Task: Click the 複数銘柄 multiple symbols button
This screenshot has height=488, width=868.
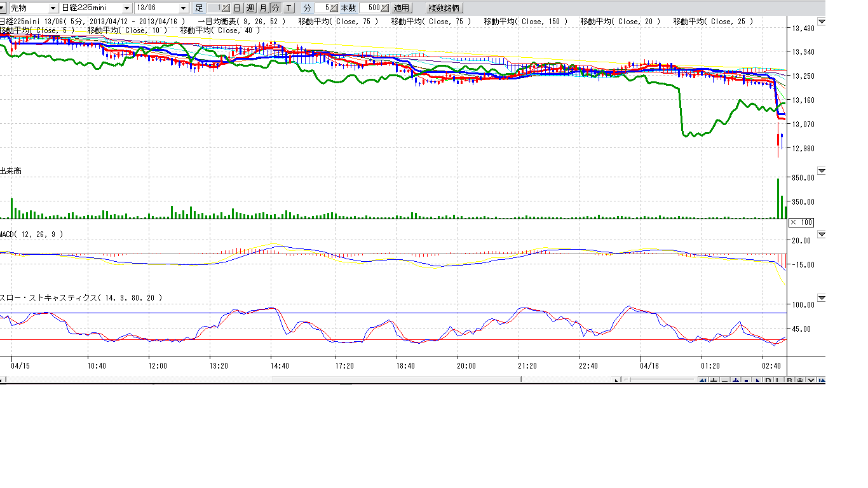Action: tap(445, 8)
